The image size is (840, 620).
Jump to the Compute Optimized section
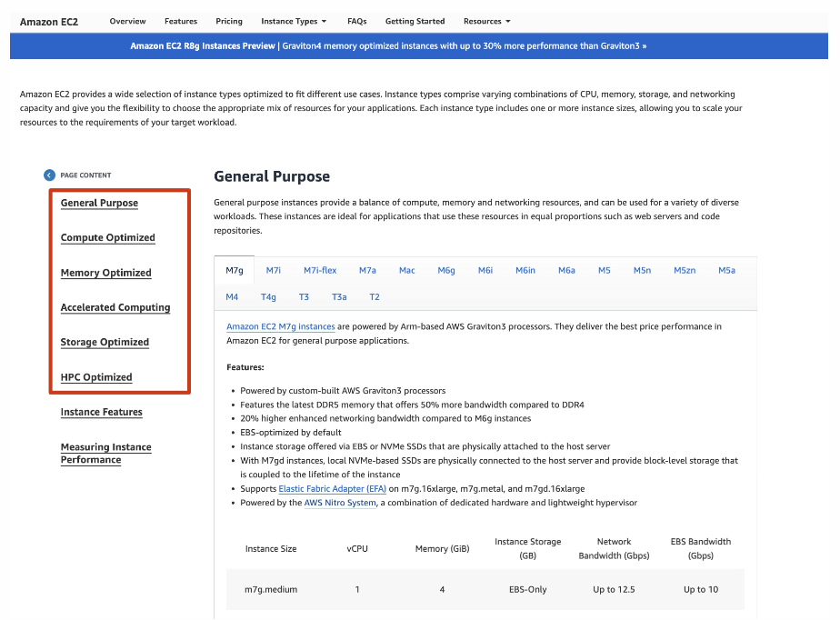pos(107,237)
